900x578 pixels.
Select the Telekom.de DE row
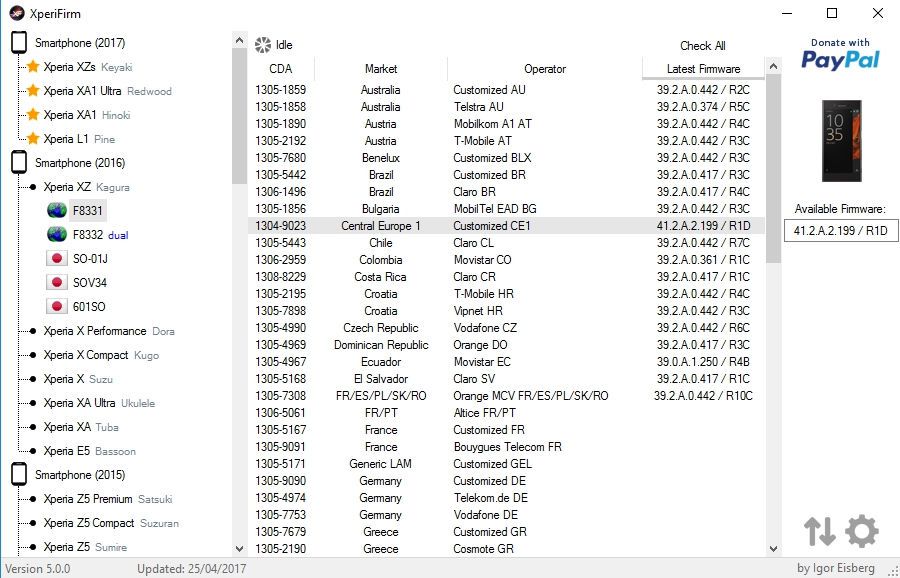click(507, 498)
